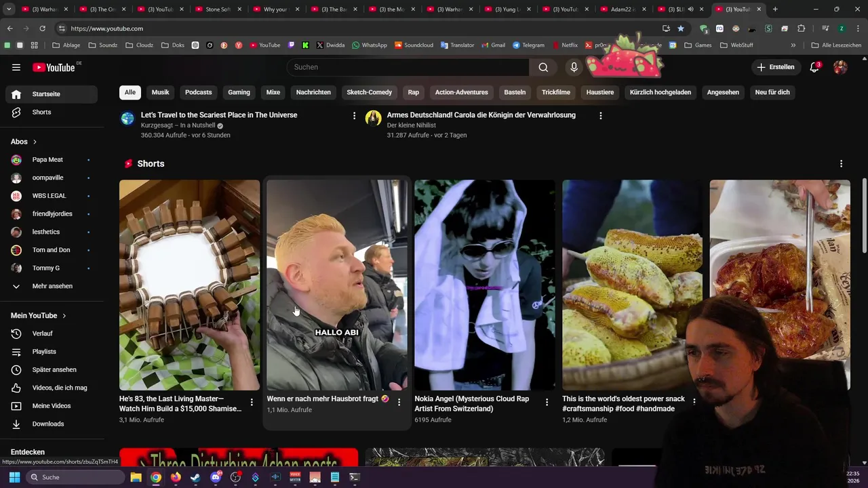Viewport: 868px width, 488px height.
Task: Open the account avatar menu
Action: [840, 67]
